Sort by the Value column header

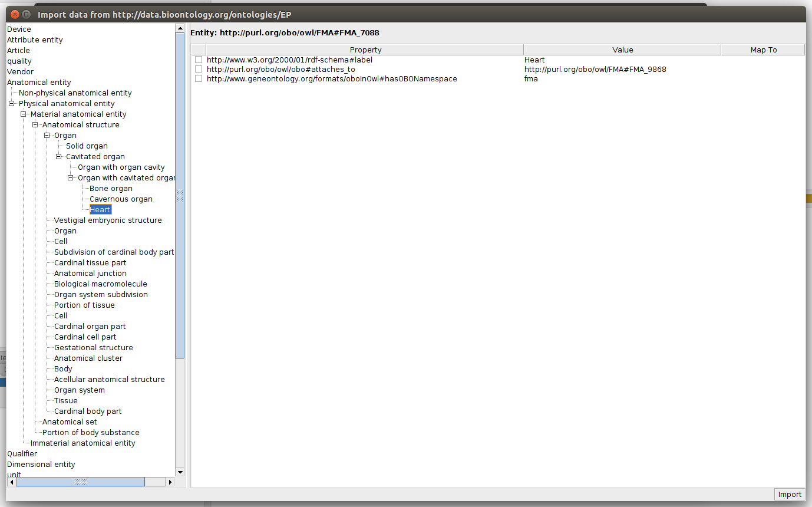(622, 50)
